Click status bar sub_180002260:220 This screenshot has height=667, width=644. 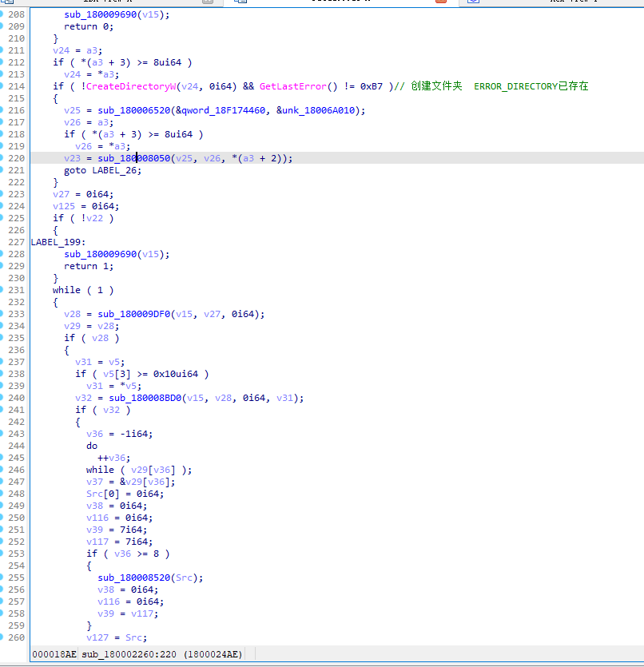click(x=129, y=654)
